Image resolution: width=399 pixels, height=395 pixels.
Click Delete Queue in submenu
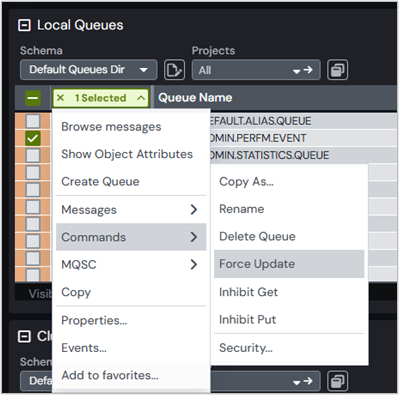pyautogui.click(x=289, y=236)
